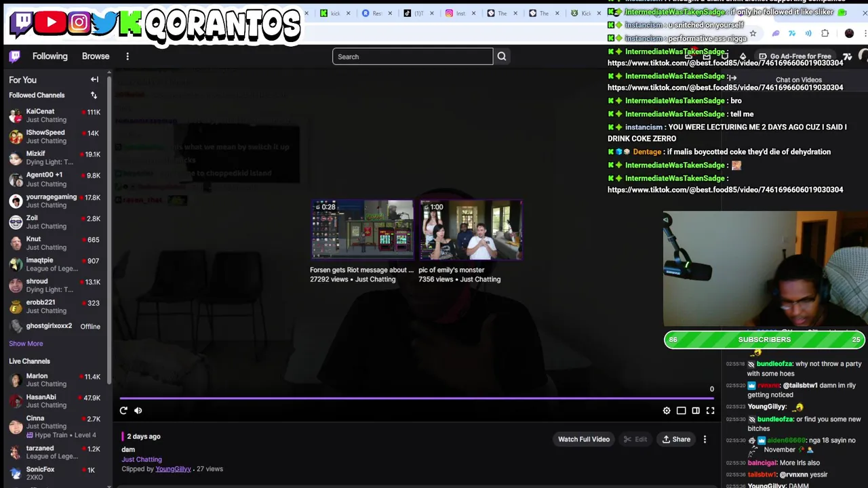Viewport: 868px width, 488px height.
Task: Seek in the clip progress bar
Action: pos(416,399)
